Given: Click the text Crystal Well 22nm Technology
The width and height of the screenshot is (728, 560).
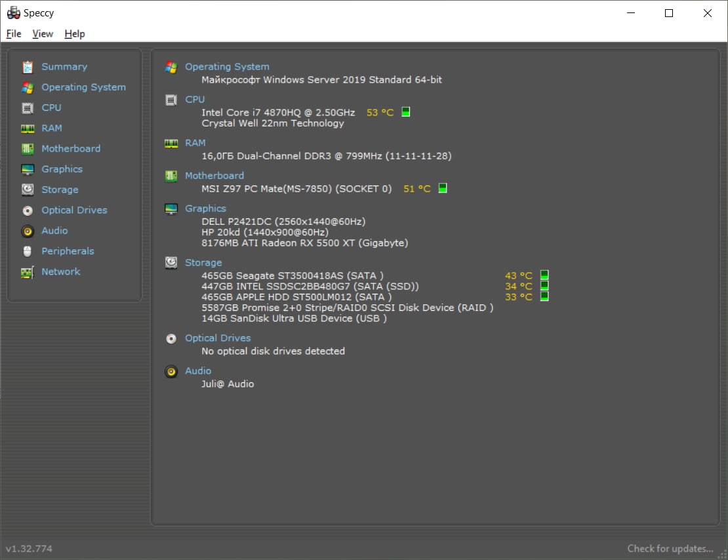Looking at the screenshot, I should (273, 123).
